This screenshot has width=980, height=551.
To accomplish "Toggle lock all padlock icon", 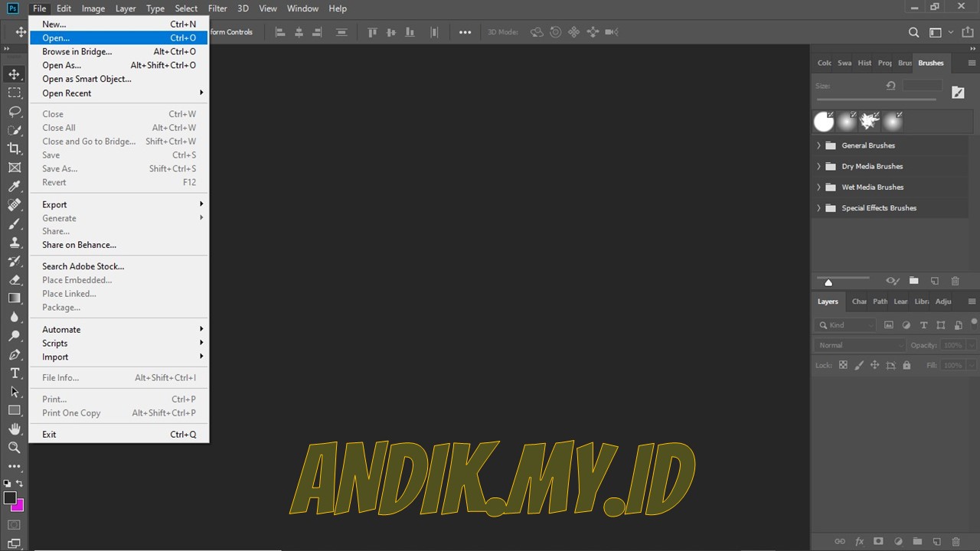I will tap(906, 365).
